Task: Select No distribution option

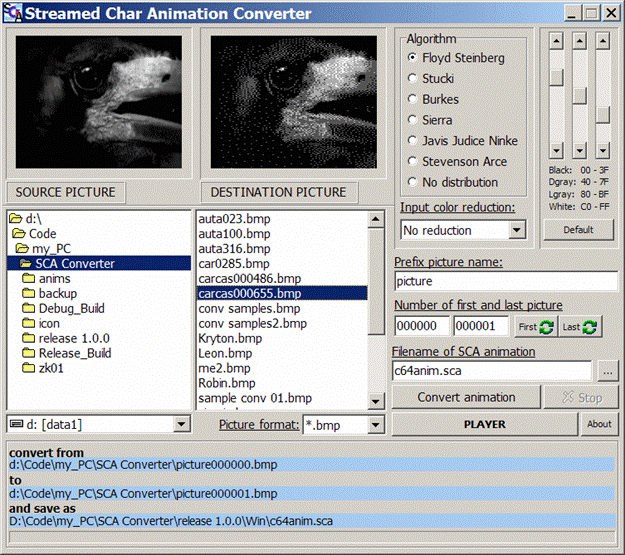Action: [x=453, y=182]
